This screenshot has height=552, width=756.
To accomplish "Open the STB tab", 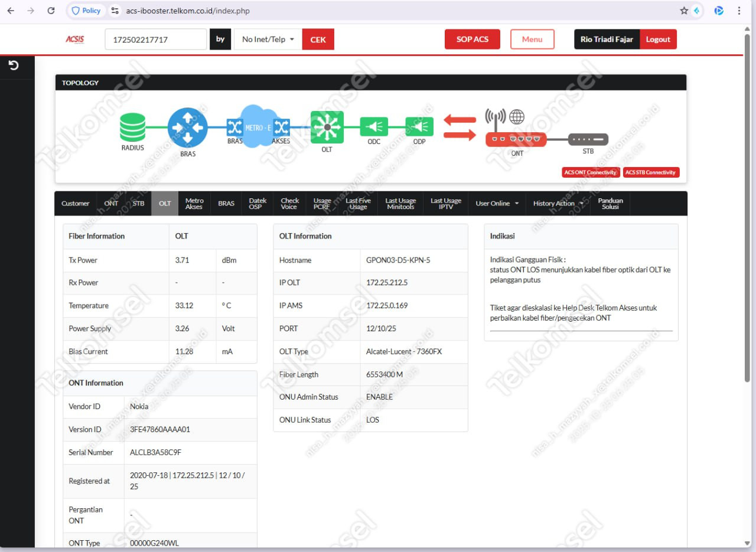I will pyautogui.click(x=138, y=204).
